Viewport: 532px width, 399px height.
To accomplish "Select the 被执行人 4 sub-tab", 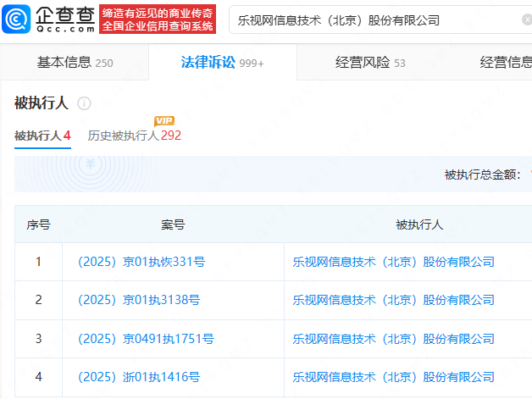I will (x=42, y=136).
